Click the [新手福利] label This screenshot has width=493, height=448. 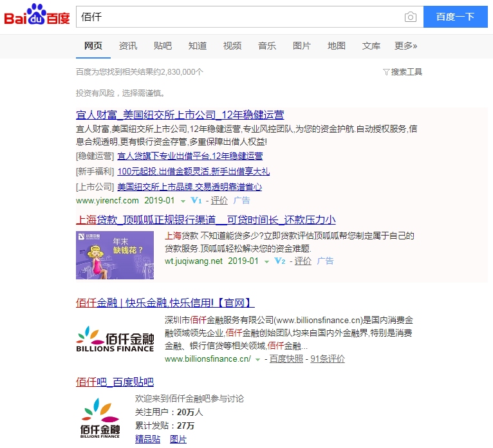[95, 171]
